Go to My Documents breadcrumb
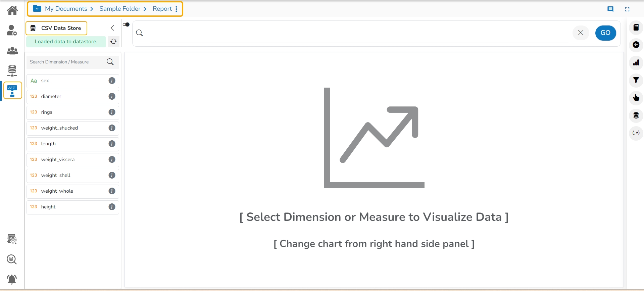The width and height of the screenshot is (644, 291). point(66,9)
